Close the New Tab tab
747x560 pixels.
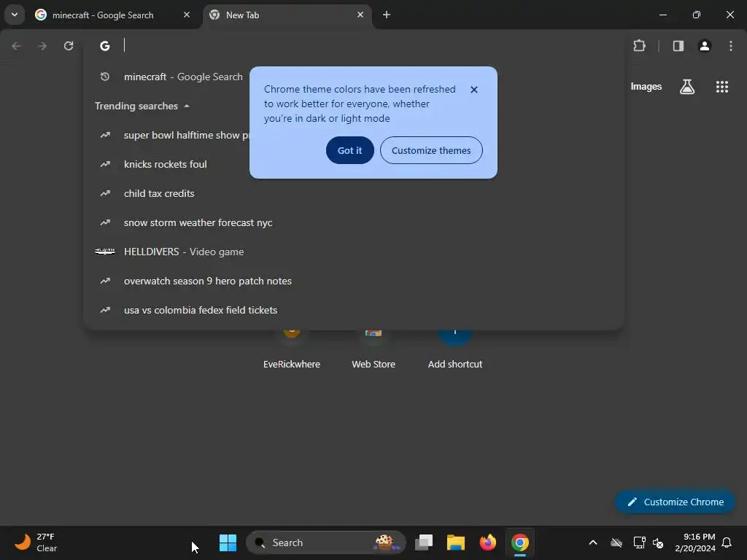coord(360,15)
